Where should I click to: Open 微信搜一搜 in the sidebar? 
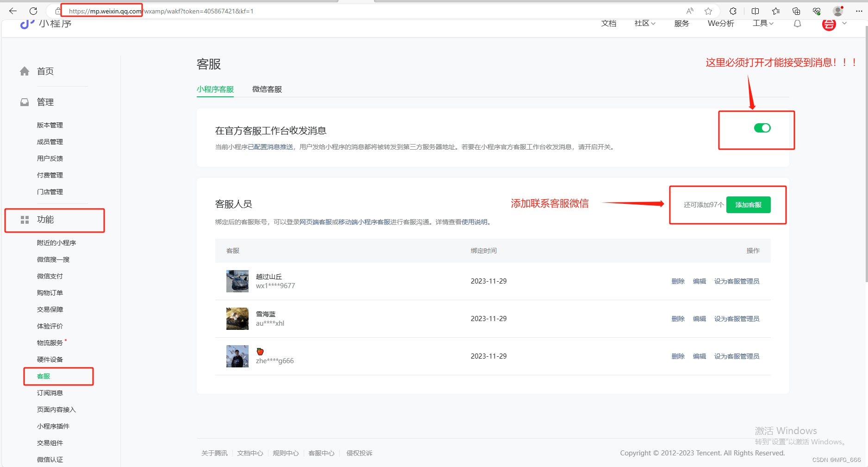[53, 259]
